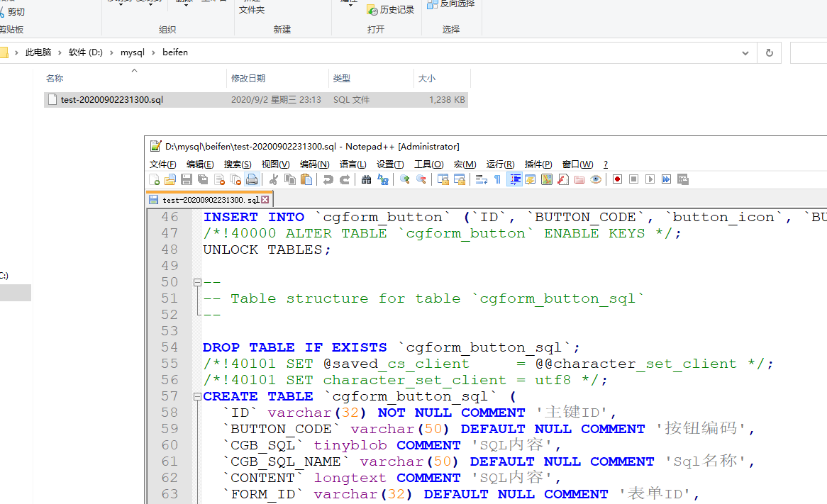Toggle synchronized horizontal scrolling
The width and height of the screenshot is (827, 504).
point(460,180)
